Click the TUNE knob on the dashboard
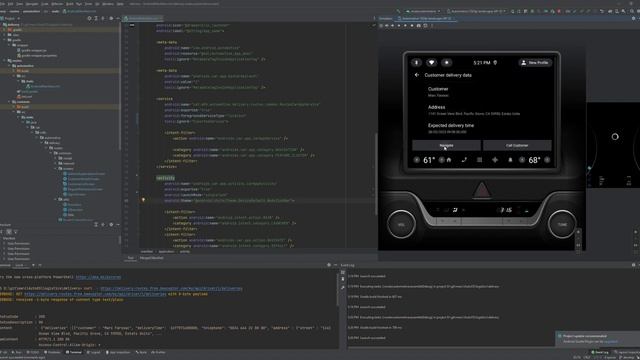 click(562, 224)
